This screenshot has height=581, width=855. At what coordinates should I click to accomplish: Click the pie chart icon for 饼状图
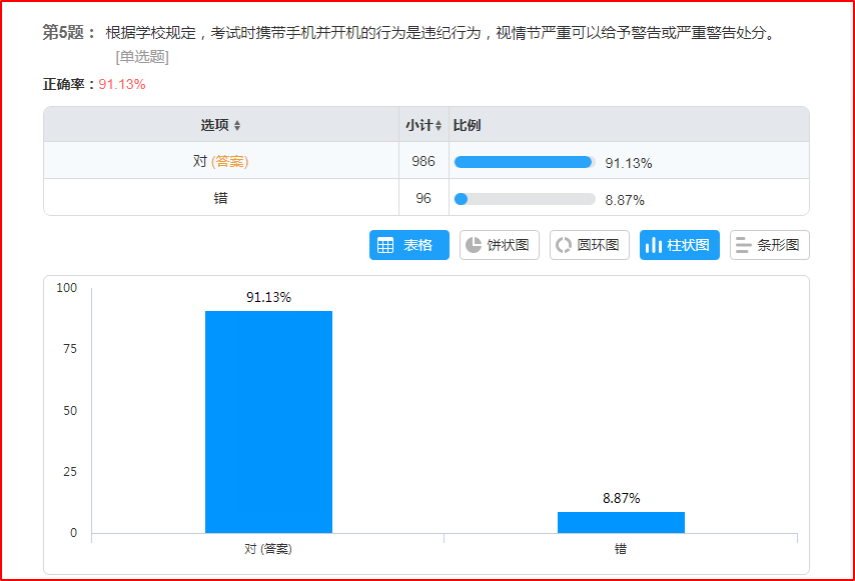coord(474,245)
